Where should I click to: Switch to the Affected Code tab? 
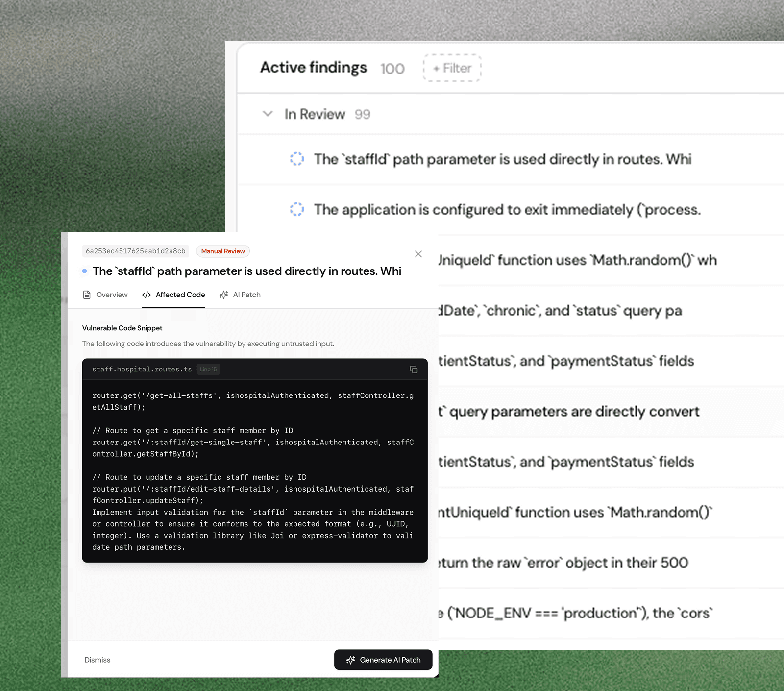tap(173, 295)
